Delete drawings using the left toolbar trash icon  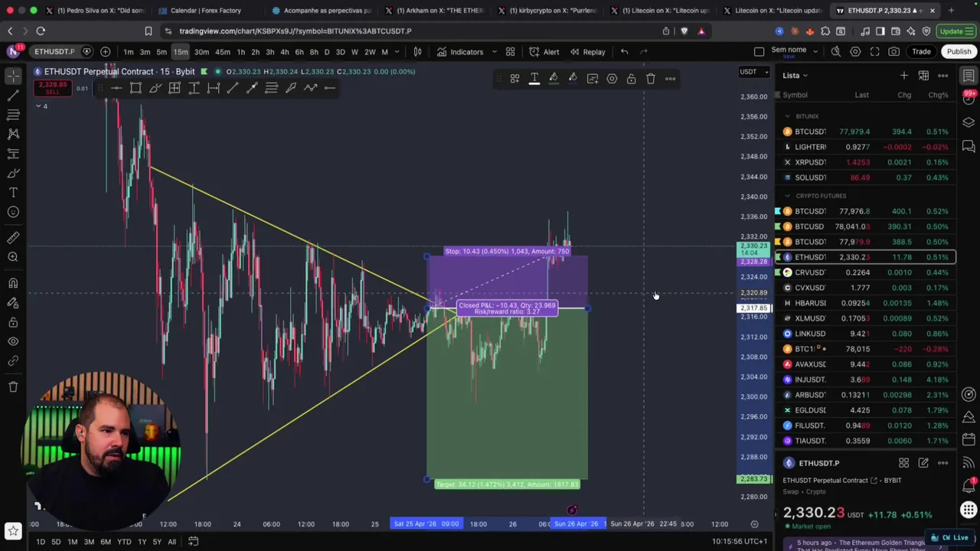tap(13, 386)
